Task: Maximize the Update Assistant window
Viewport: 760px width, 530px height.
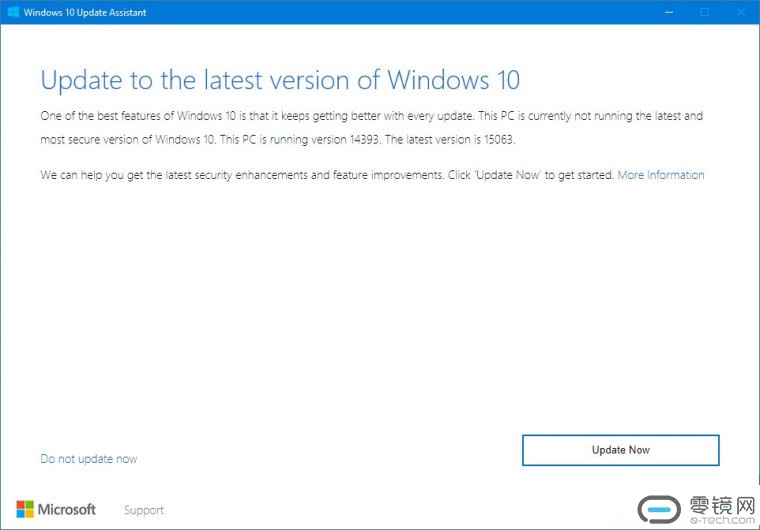Action: [x=705, y=12]
